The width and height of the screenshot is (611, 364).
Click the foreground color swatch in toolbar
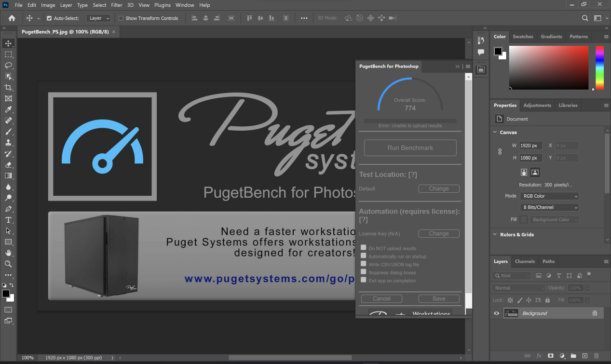coord(6,294)
